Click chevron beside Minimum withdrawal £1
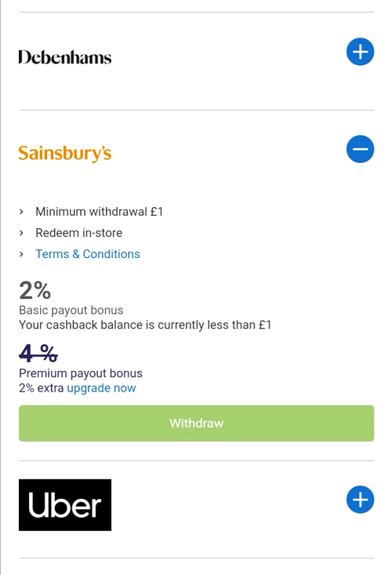This screenshot has height=575, width=392. pyautogui.click(x=21, y=212)
